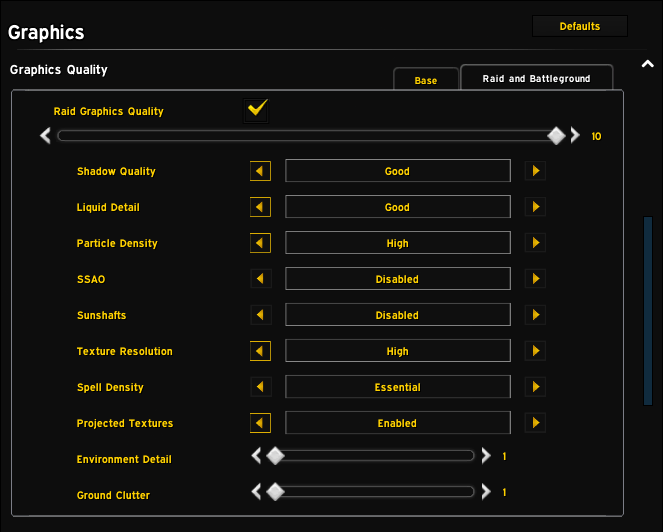Reduce Particle Density with left arrow
Image resolution: width=663 pixels, height=532 pixels.
pyautogui.click(x=260, y=243)
